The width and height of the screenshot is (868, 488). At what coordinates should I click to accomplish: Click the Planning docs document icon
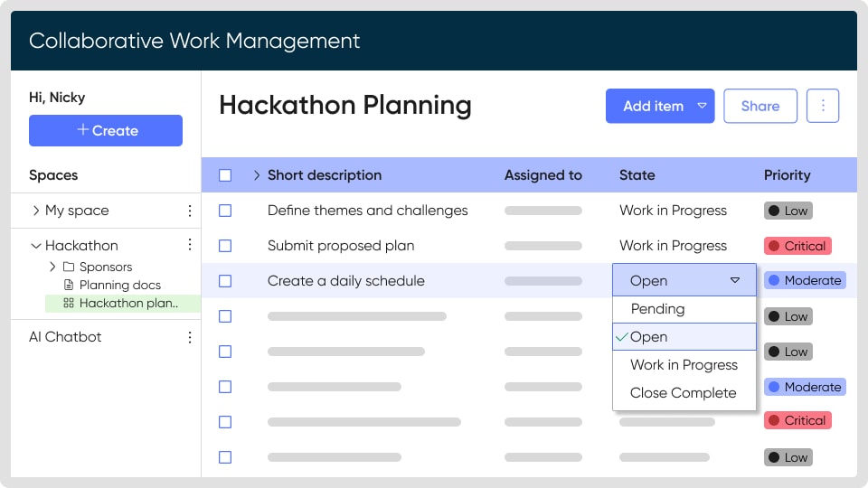69,285
